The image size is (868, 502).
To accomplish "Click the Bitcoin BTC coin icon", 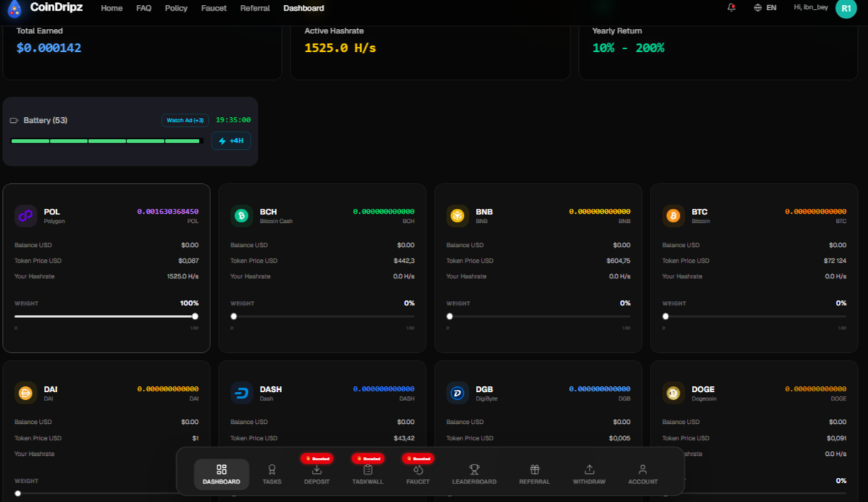I will (673, 216).
